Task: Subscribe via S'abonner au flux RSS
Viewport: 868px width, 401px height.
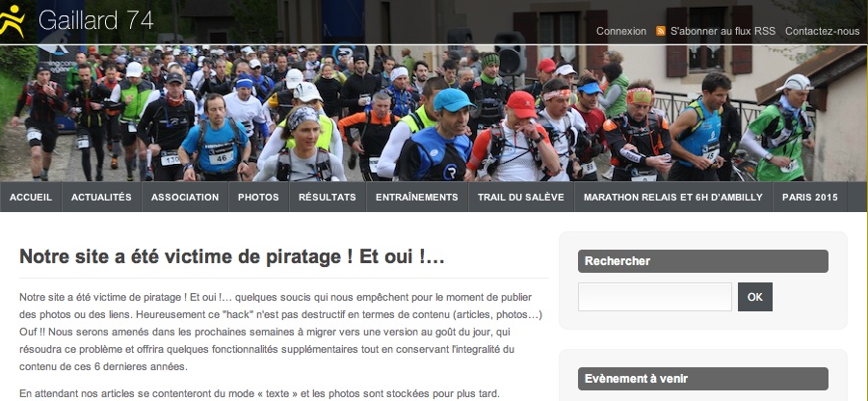Action: 723,31
